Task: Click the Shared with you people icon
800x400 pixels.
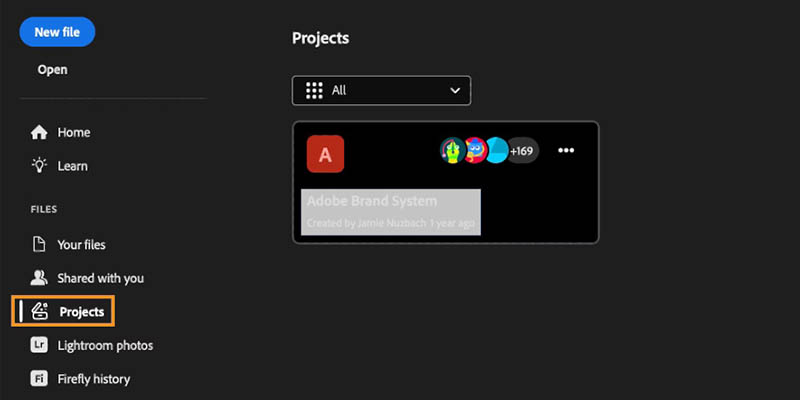Action: [x=39, y=278]
